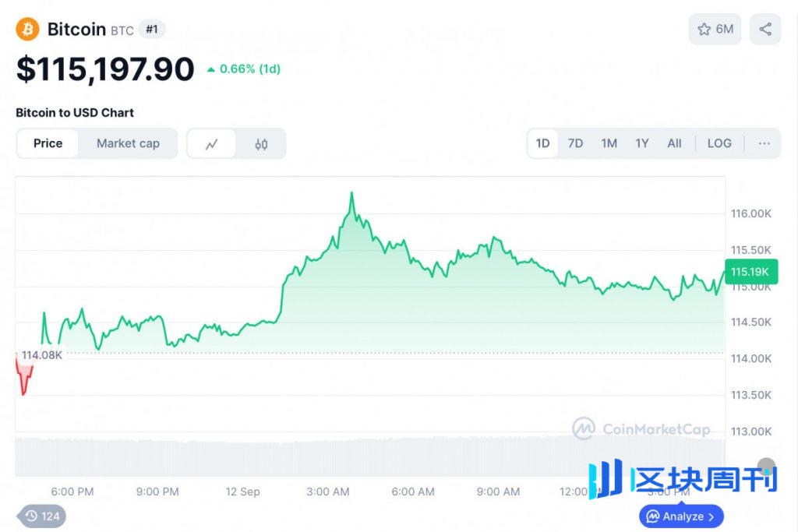
Task: Click the Analyze button
Action: pos(681,516)
